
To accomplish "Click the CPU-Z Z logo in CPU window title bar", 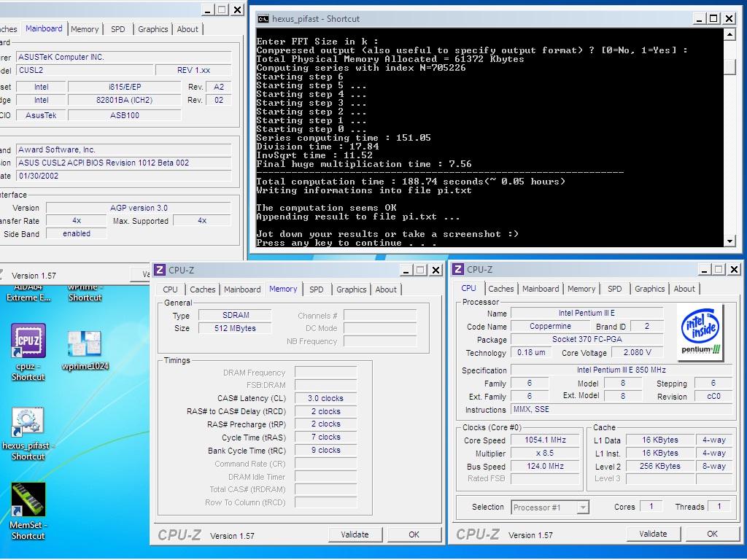I will pyautogui.click(x=458, y=270).
